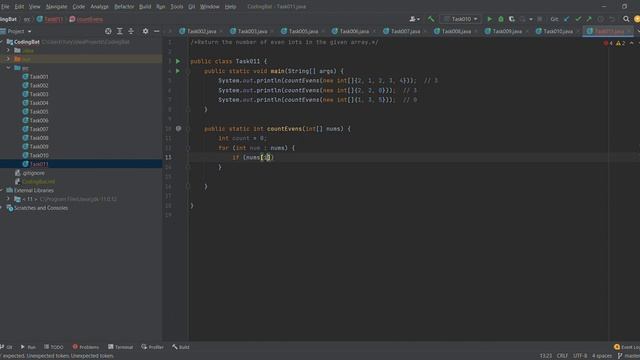Show hidden editor tabs dropdown
Viewport: 640px width, 360px height.
pyautogui.click(x=637, y=31)
